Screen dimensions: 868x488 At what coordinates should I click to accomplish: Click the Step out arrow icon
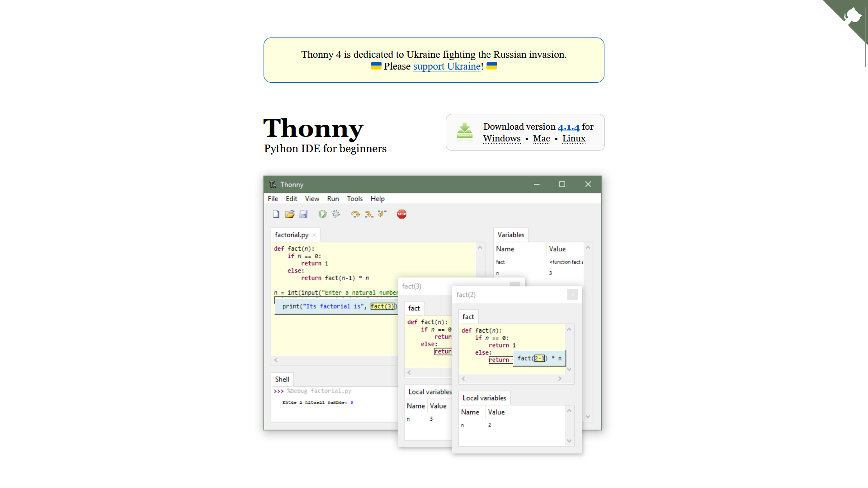(382, 214)
